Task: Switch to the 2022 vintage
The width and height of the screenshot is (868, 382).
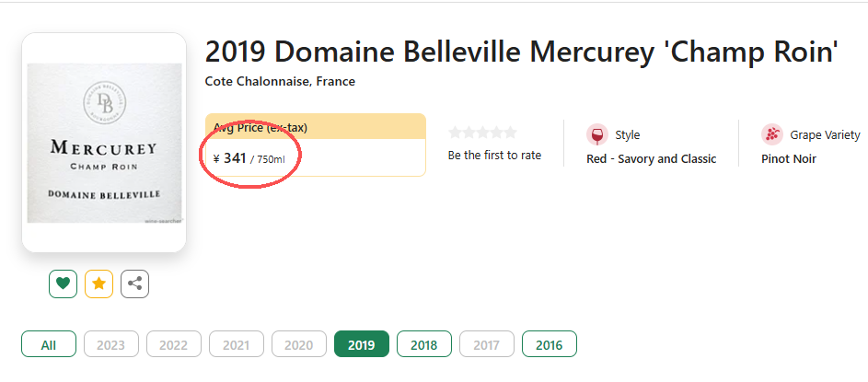Action: coord(173,345)
